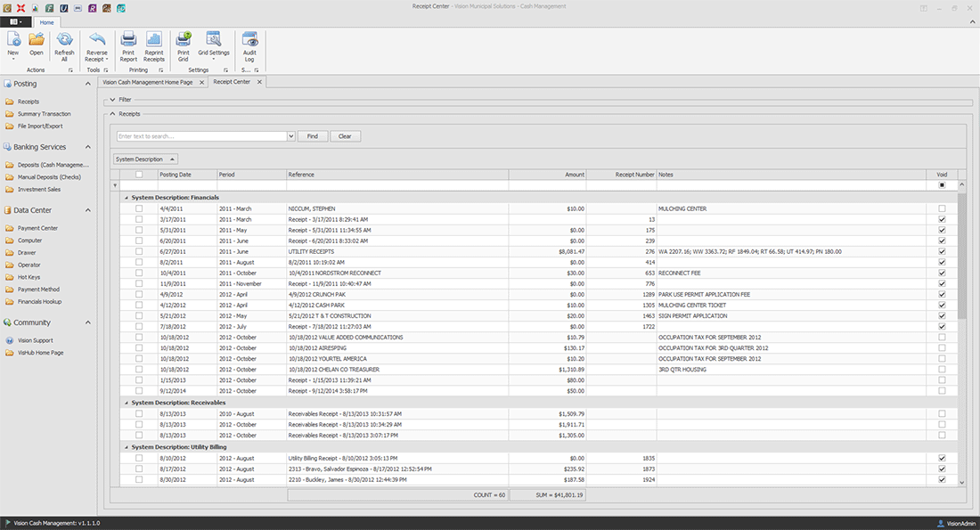Click the Clear button

click(x=345, y=136)
